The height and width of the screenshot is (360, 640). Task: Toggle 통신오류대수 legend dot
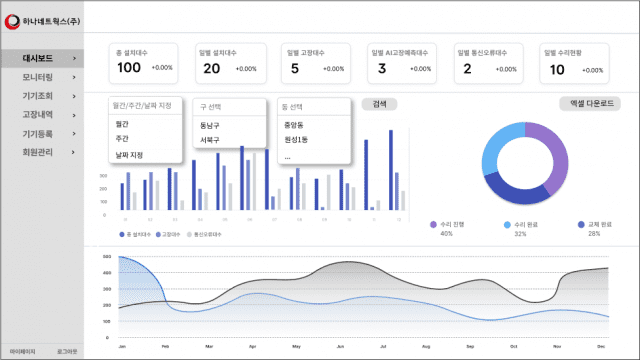click(x=189, y=234)
